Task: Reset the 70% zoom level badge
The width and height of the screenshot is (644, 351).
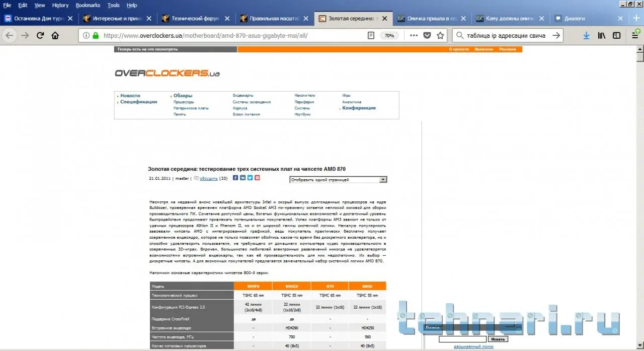Action: click(389, 36)
